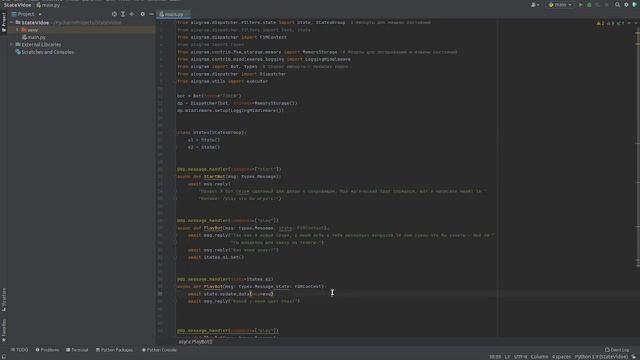Open Search Everywhere magnifier icon
Image resolution: width=640 pixels, height=360 pixels.
[618, 5]
